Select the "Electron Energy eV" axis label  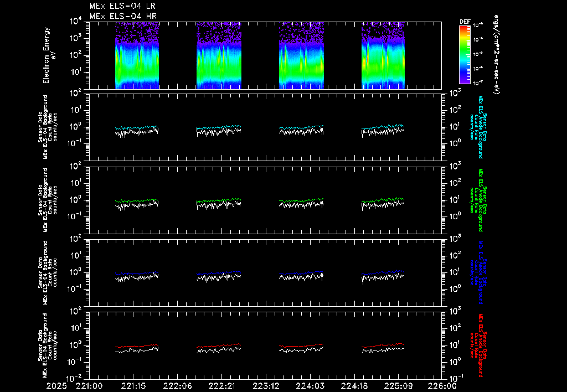[49, 55]
